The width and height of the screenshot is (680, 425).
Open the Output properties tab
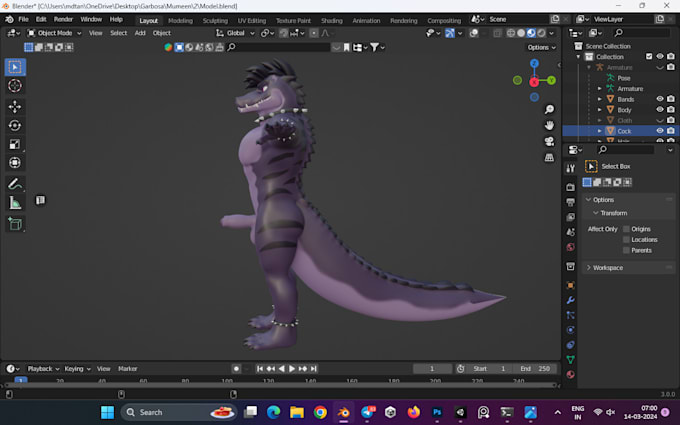(x=570, y=202)
